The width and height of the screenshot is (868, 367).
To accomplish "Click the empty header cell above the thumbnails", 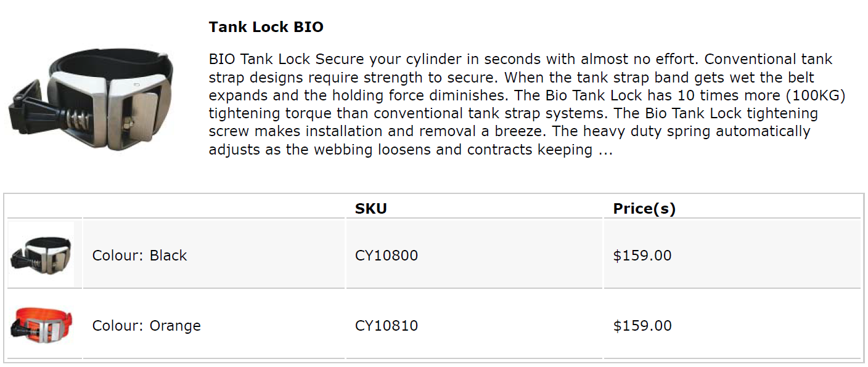I will point(44,208).
